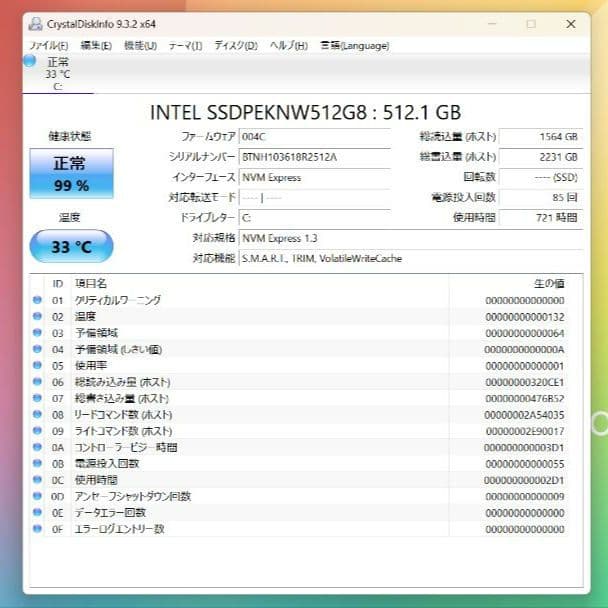The height and width of the screenshot is (608, 608).
Task: Select the 温度 attribute row name
Action: [x=85, y=317]
